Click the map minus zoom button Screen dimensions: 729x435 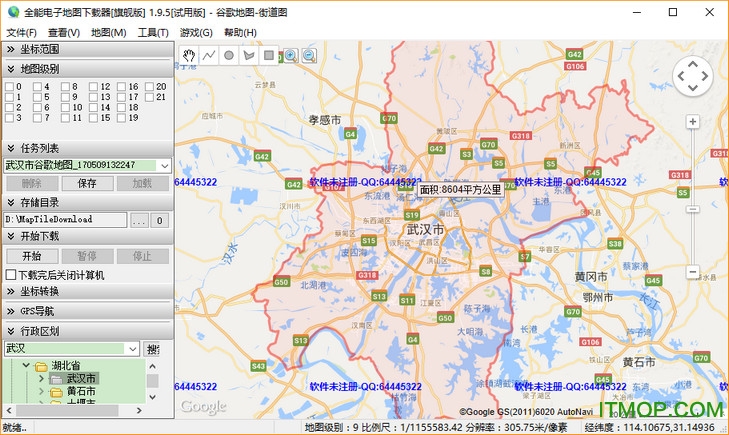tap(693, 272)
